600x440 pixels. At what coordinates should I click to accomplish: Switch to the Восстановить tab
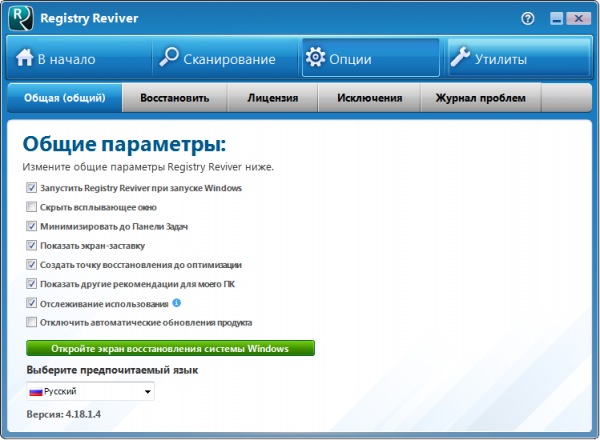(x=174, y=98)
